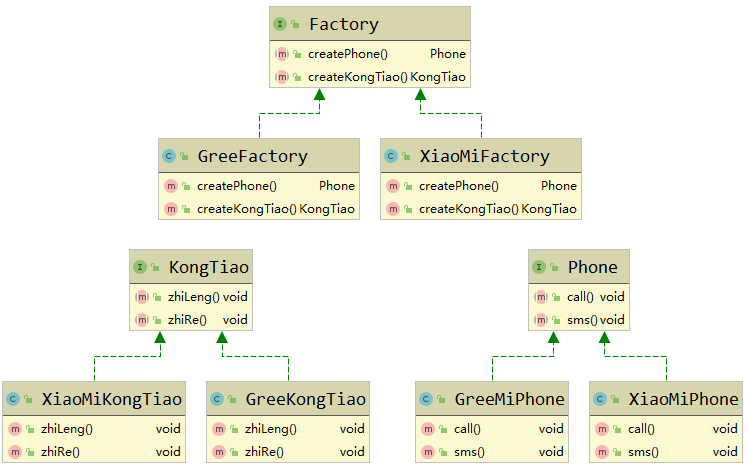Screen dimensions: 747x468
Task: Click the class icon beside GreeKongTiao
Action: pyautogui.click(x=217, y=399)
